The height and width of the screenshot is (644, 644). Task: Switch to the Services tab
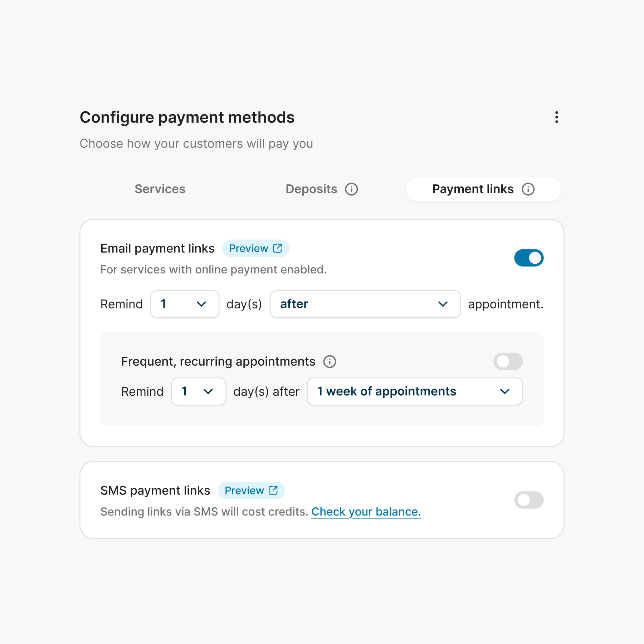click(160, 189)
